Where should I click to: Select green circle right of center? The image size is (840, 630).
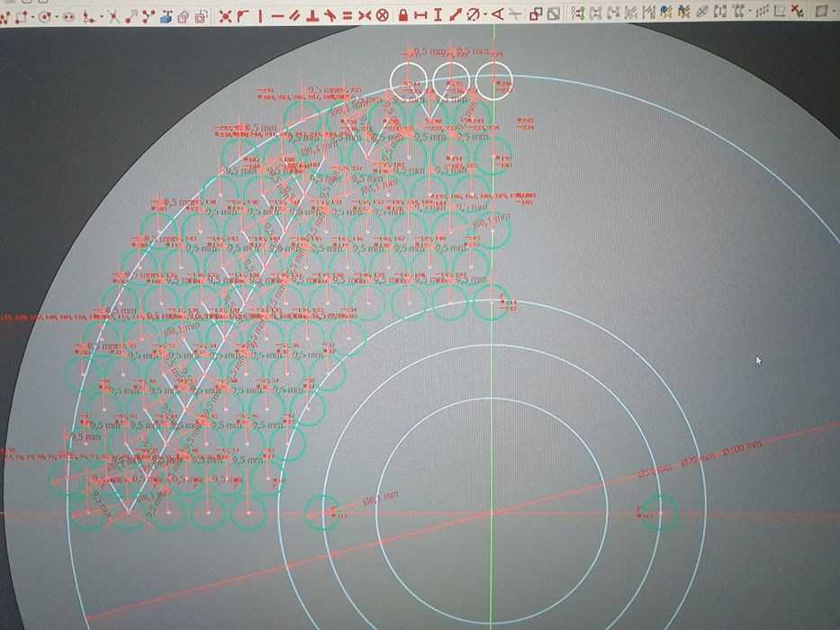tap(661, 513)
